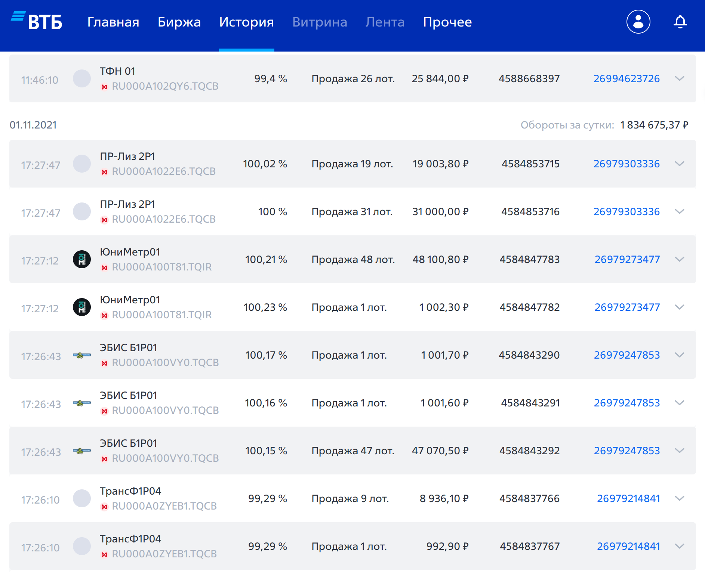Image resolution: width=705 pixels, height=588 pixels.
Task: Open the Прочее menu
Action: click(447, 22)
